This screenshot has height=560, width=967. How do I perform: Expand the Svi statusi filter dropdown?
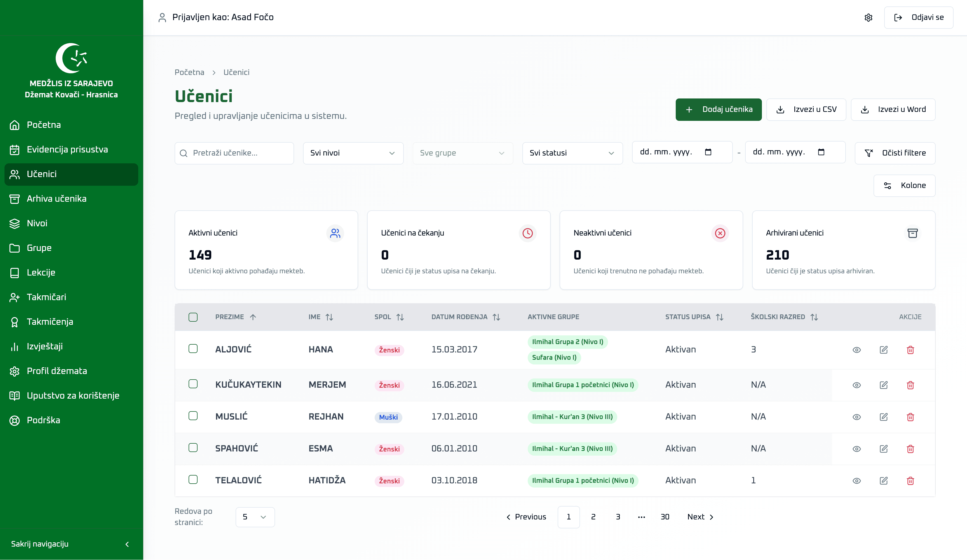572,153
